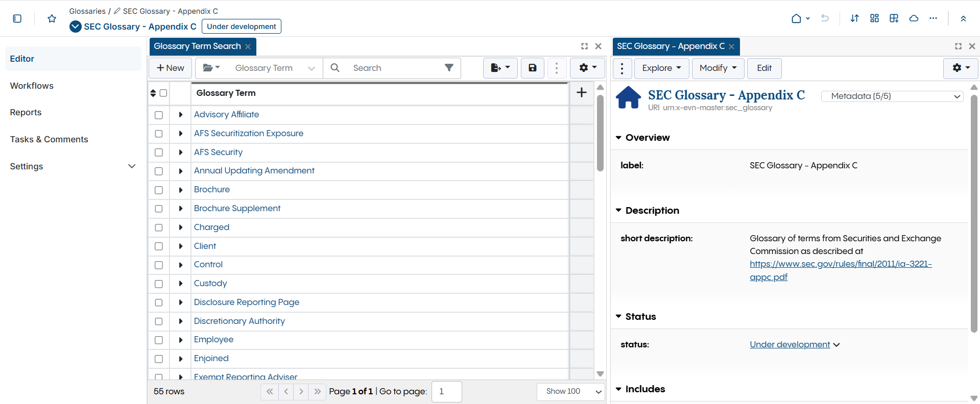Click the cloud icon in header

[914, 18]
